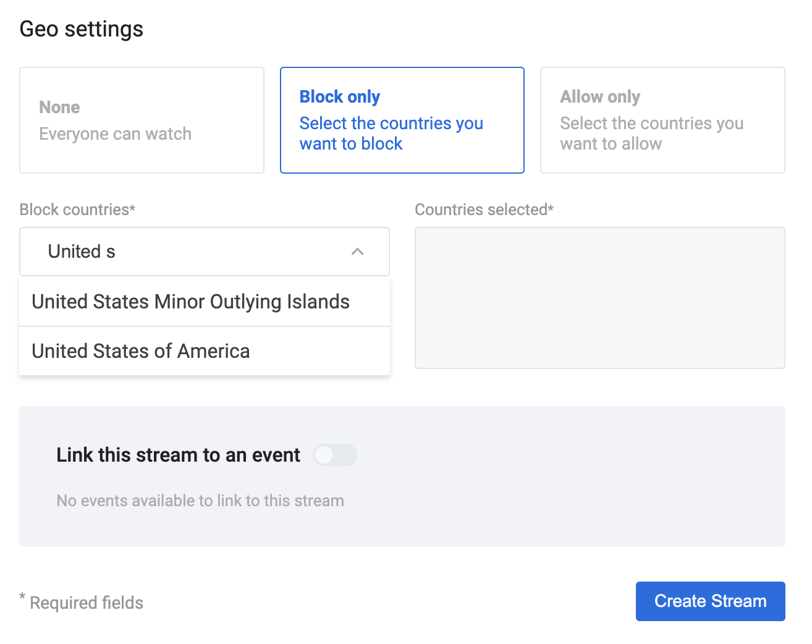This screenshot has height=644, width=812.
Task: Click "Select the countries you want to allow"
Action: point(651,133)
